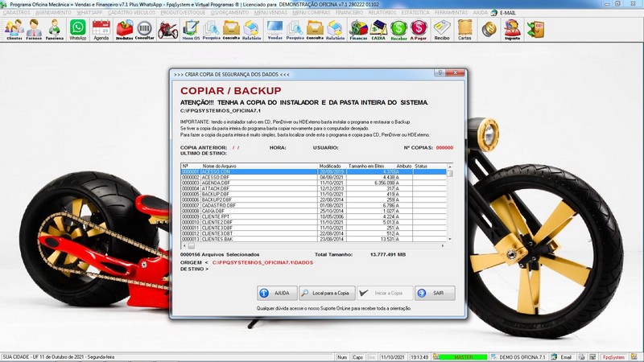The width and height of the screenshot is (644, 362).
Task: Click Pesquisa icon right of Vendas
Action: pos(295,30)
